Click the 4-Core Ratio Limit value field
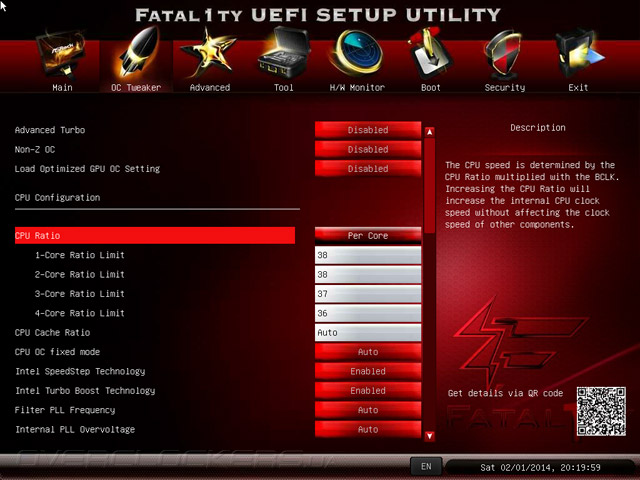 pyautogui.click(x=368, y=313)
